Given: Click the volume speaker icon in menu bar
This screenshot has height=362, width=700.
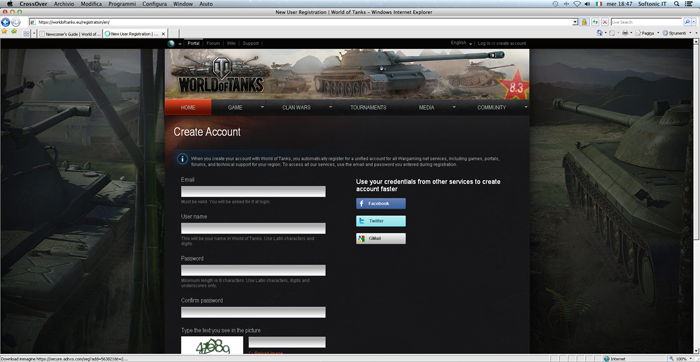Looking at the screenshot, I should coord(587,4).
